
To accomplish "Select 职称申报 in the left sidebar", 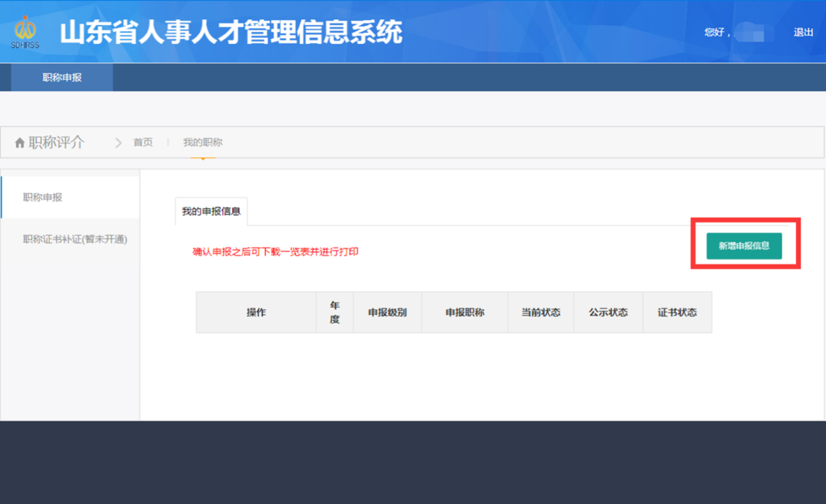I will pos(42,197).
